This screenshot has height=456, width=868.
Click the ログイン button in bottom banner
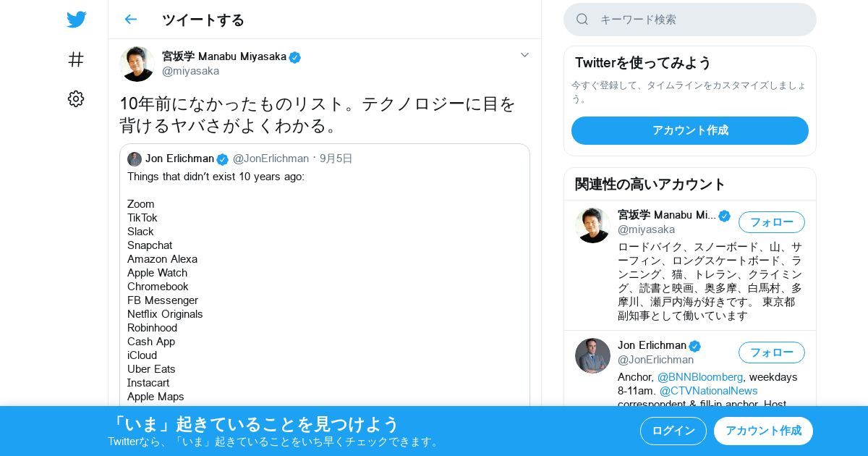pyautogui.click(x=673, y=431)
